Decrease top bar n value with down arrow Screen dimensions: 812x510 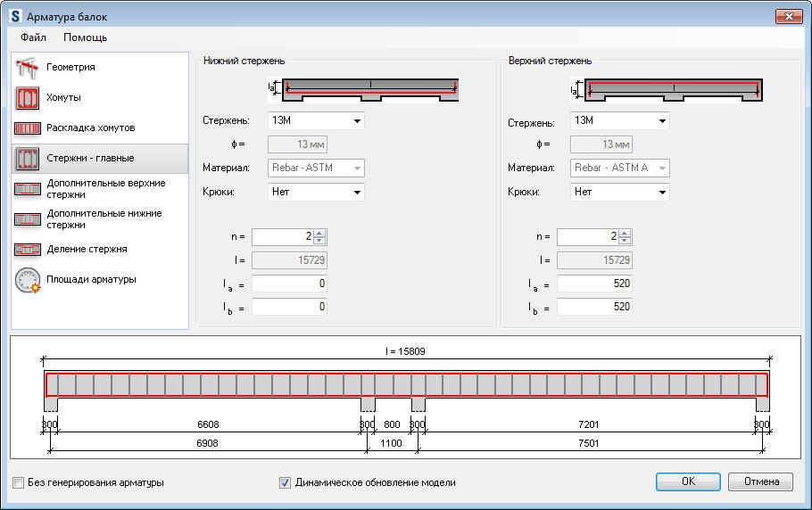tap(625, 241)
